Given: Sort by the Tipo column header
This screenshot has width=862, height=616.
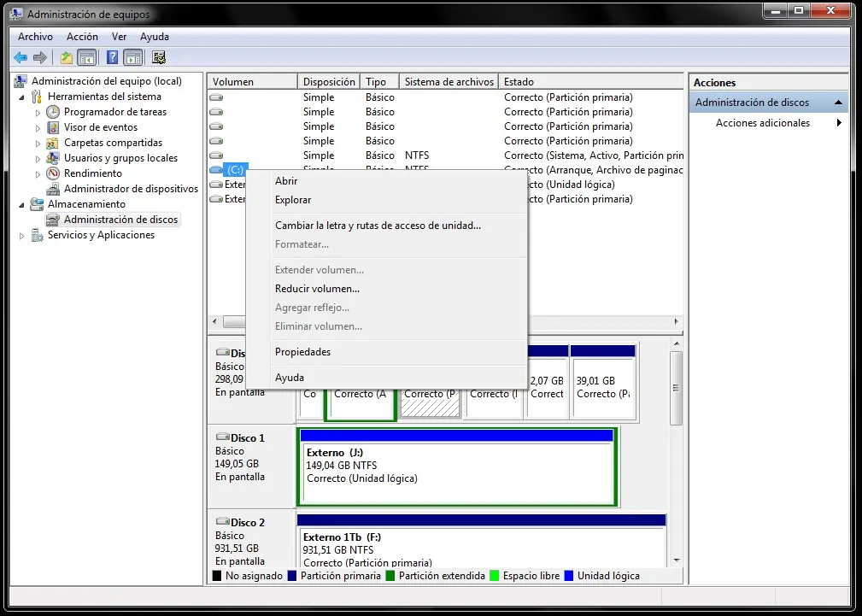Looking at the screenshot, I should click(380, 82).
